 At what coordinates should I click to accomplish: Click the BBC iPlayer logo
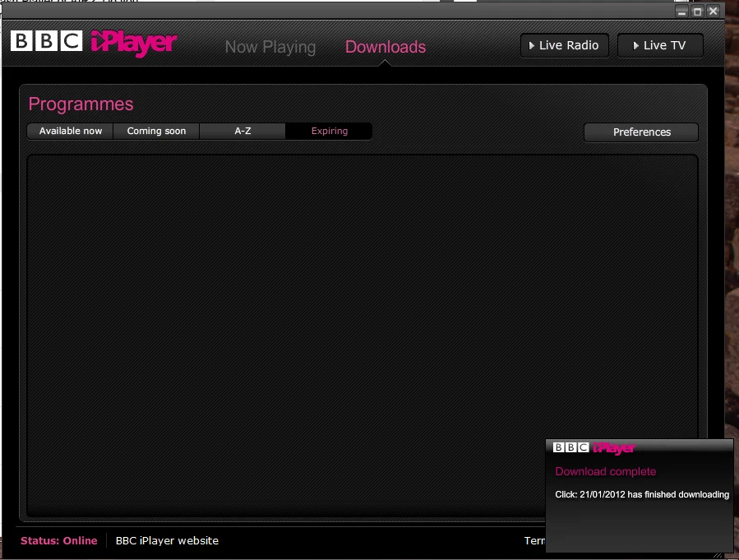94,43
